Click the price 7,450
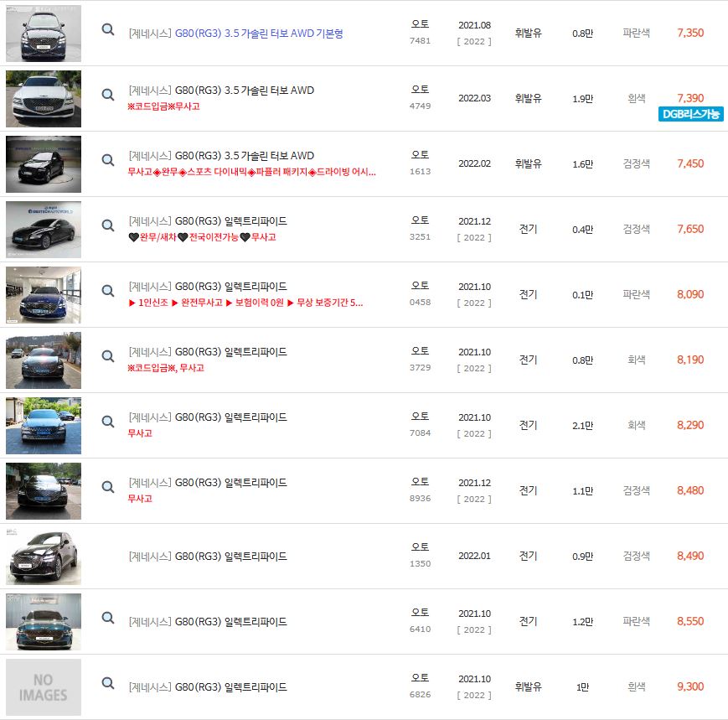Screen dimensions: 728x720 (690, 164)
